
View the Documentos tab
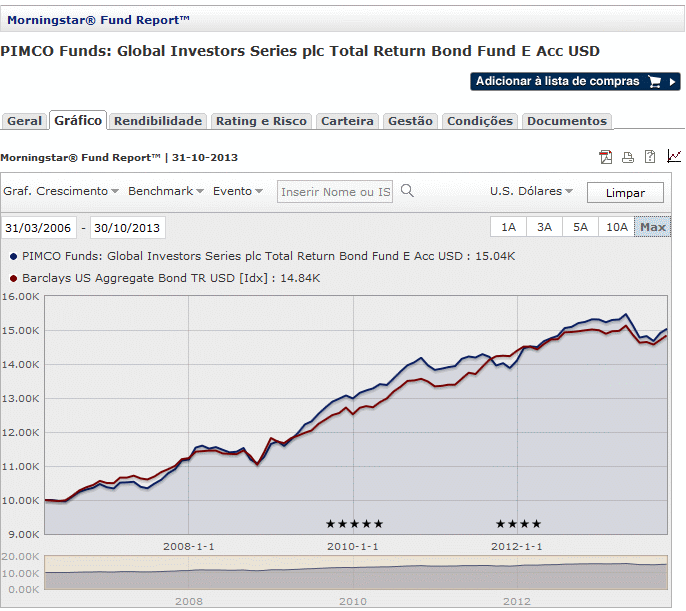point(567,121)
